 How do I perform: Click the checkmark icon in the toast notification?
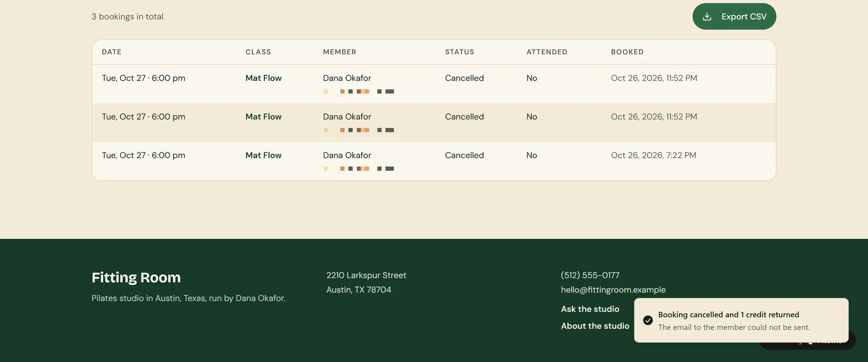pyautogui.click(x=648, y=320)
